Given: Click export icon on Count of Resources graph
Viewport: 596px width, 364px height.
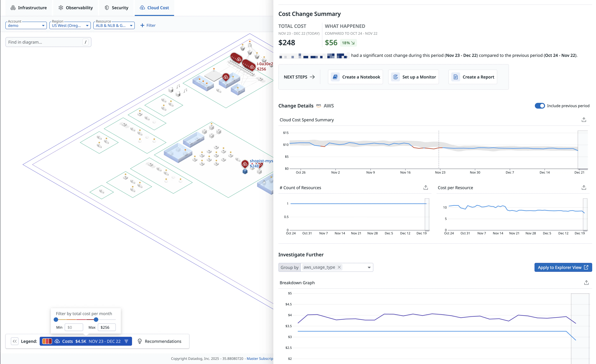Looking at the screenshot, I should 425,187.
